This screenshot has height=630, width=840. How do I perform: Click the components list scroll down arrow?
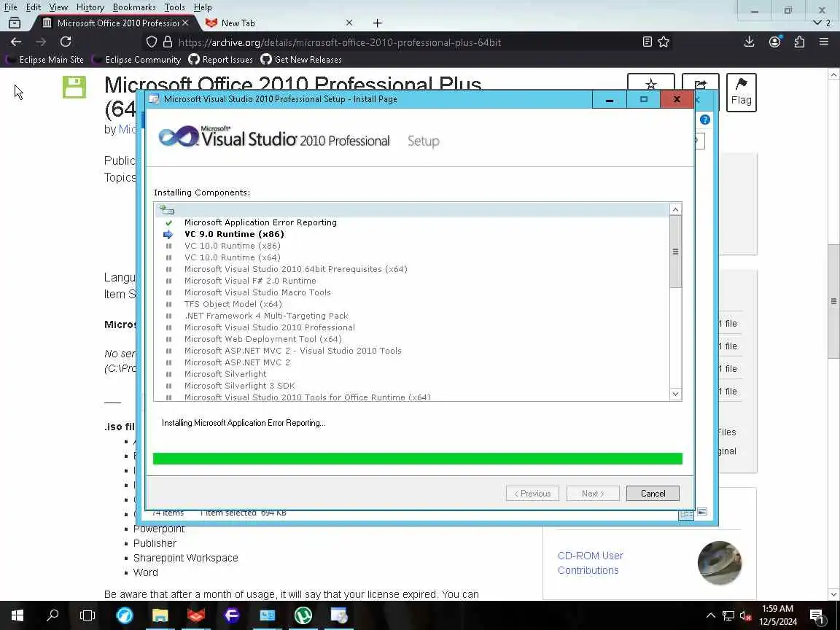(x=675, y=394)
